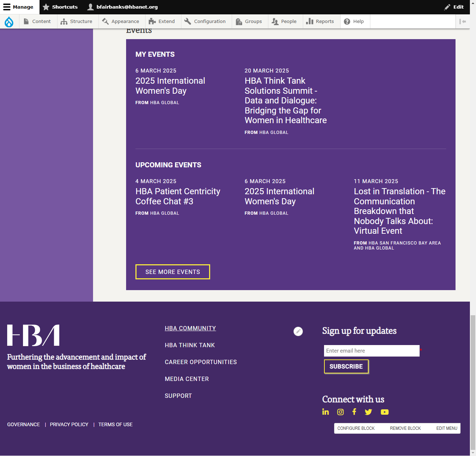Image resolution: width=476 pixels, height=456 pixels.
Task: Open 2025 International Women's Day under My Events
Action: pos(170,86)
